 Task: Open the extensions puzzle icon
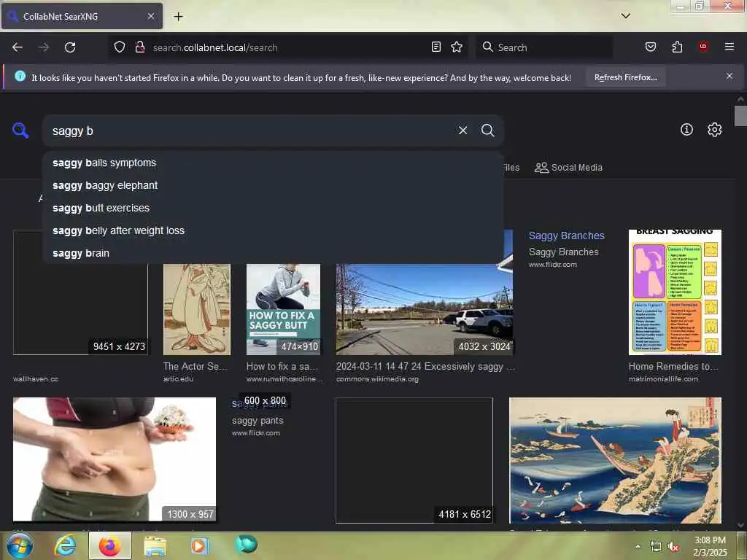point(677,47)
